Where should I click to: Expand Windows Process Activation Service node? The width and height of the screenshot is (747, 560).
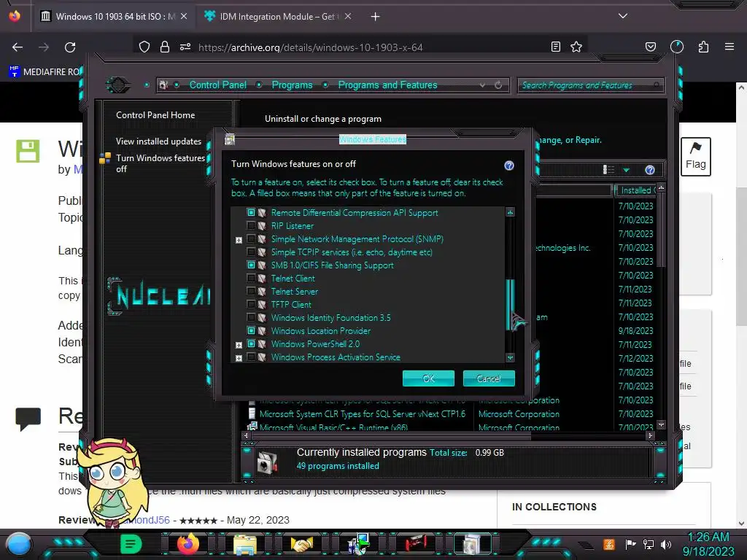239,358
